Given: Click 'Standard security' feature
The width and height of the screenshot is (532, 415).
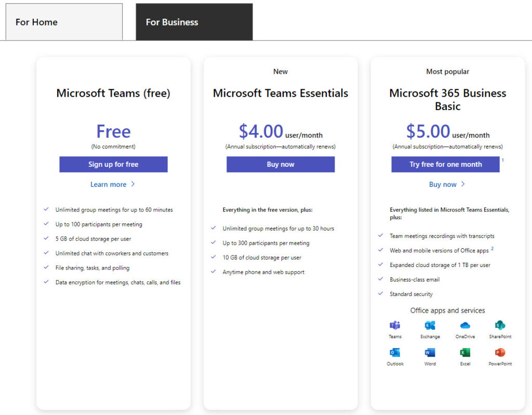Looking at the screenshot, I should click(411, 294).
